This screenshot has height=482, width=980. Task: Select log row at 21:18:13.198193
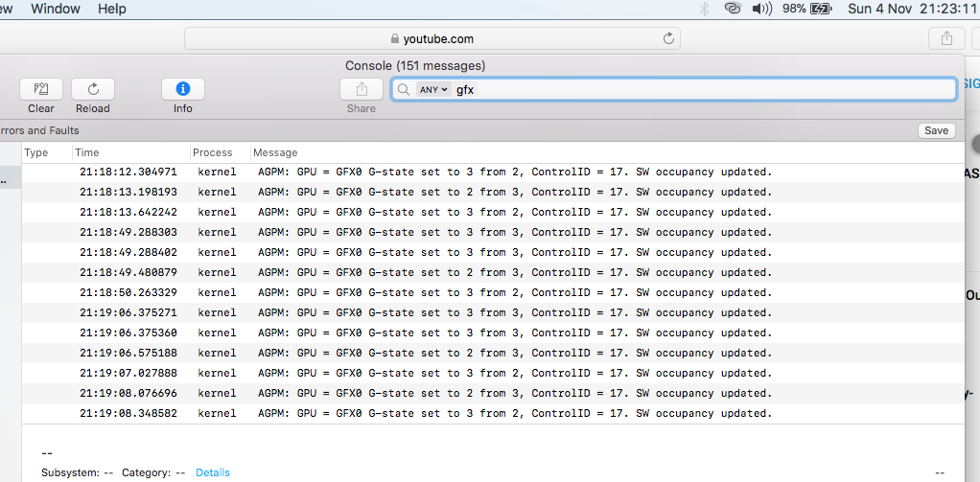tap(493, 192)
